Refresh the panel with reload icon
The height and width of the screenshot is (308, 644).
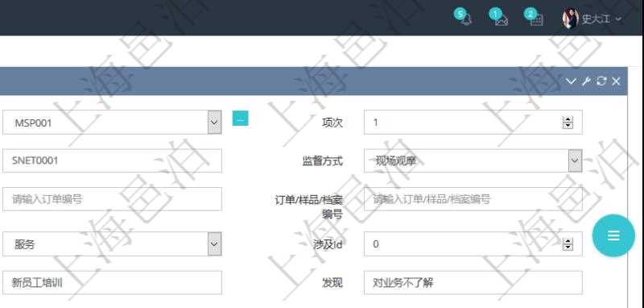point(601,81)
